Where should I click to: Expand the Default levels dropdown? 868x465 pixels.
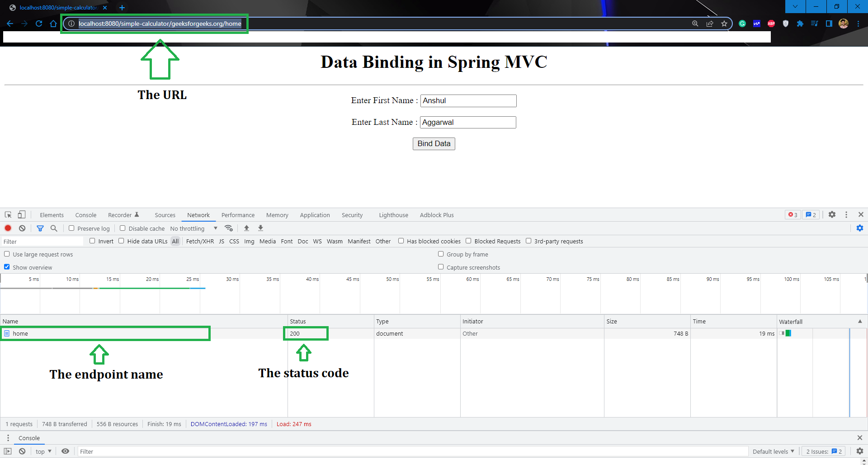coord(773,451)
